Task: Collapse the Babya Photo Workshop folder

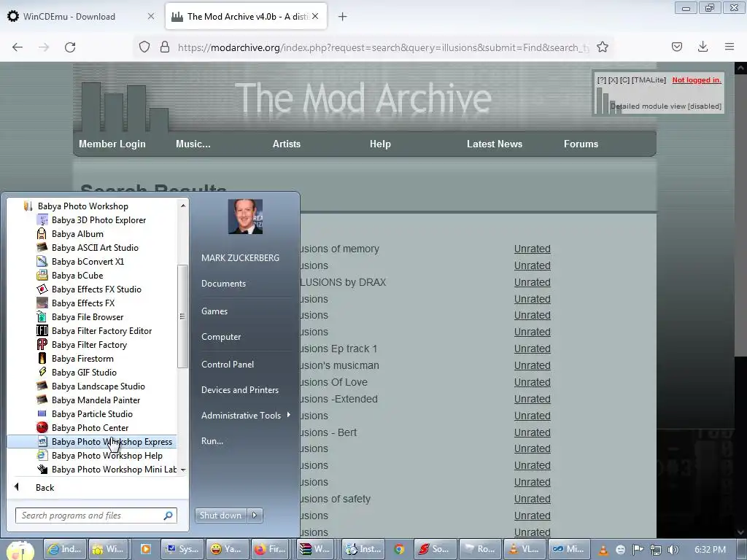Action: click(76, 206)
